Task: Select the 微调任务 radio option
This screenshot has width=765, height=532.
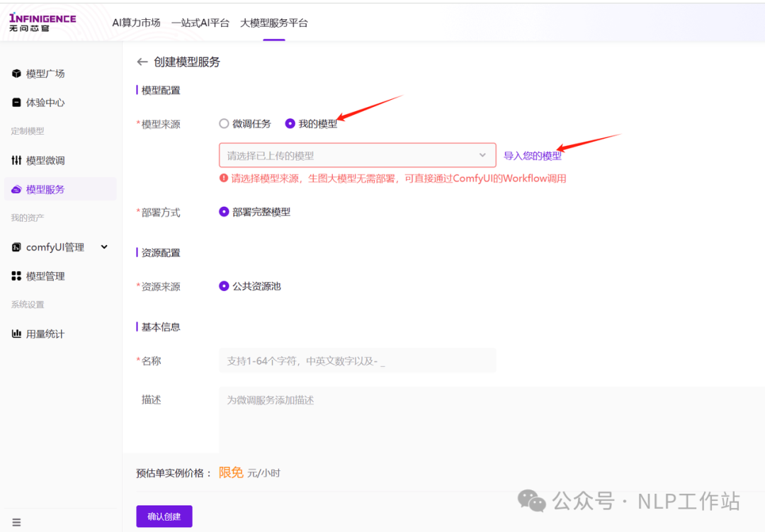Action: pos(224,123)
